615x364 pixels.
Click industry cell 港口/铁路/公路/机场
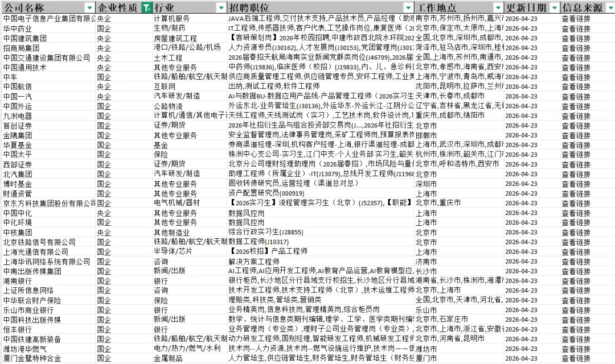tap(190, 48)
